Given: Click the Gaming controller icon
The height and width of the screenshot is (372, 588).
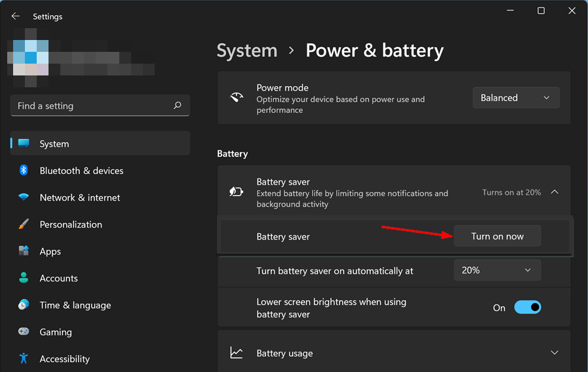Looking at the screenshot, I should tap(24, 331).
